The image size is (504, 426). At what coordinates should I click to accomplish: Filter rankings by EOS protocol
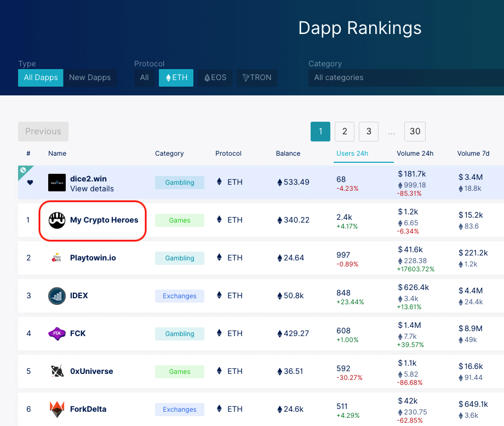click(215, 77)
